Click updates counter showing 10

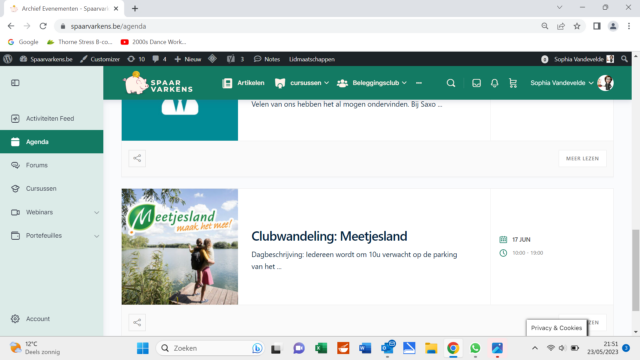(x=136, y=59)
